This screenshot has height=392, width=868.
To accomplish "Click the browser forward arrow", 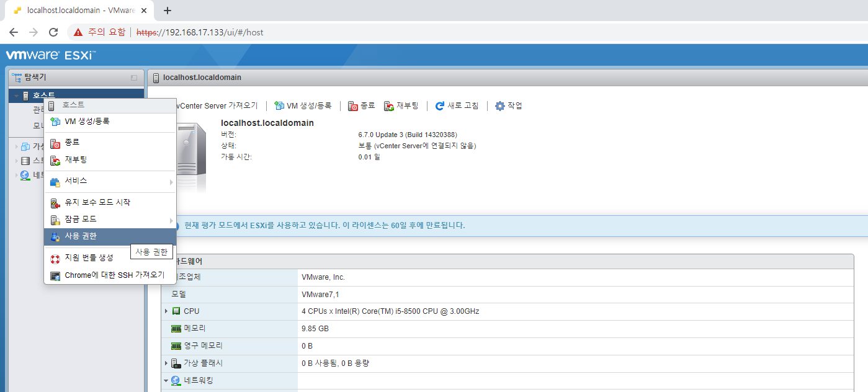I will point(34,32).
